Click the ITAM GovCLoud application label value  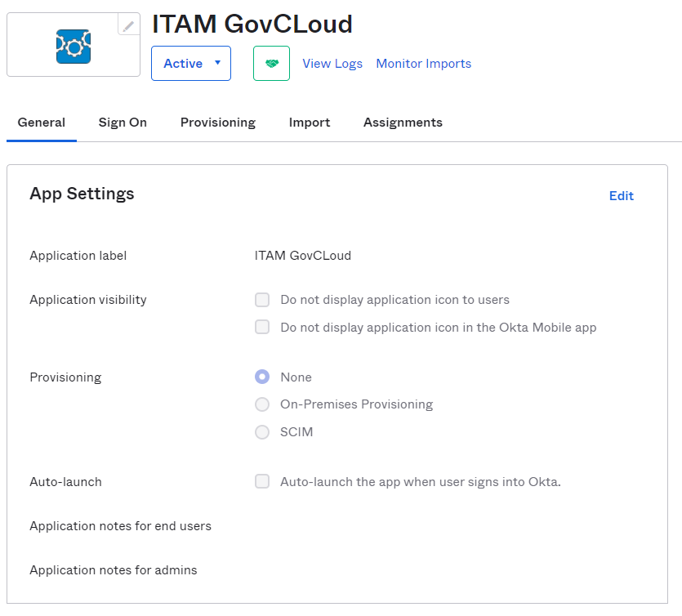coord(303,256)
